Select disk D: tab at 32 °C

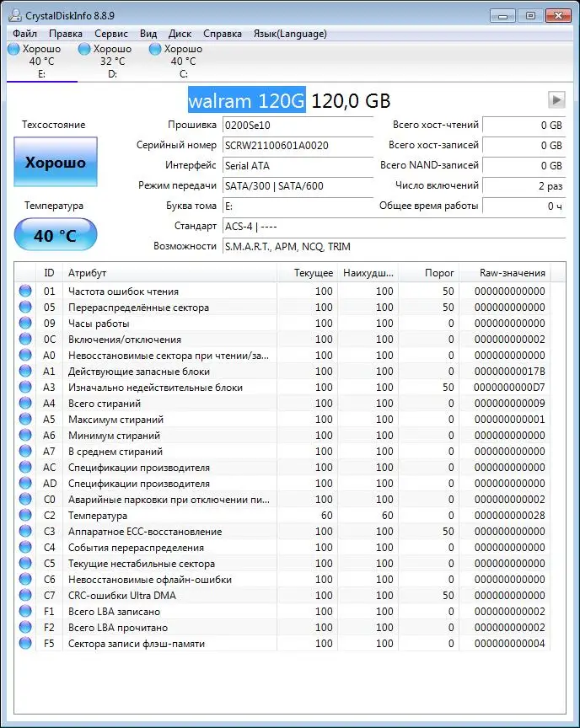point(112,62)
